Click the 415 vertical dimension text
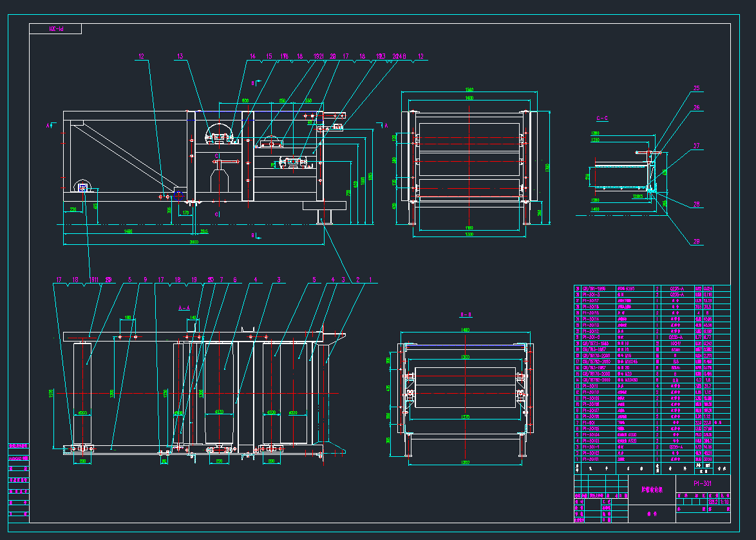 pos(95,206)
